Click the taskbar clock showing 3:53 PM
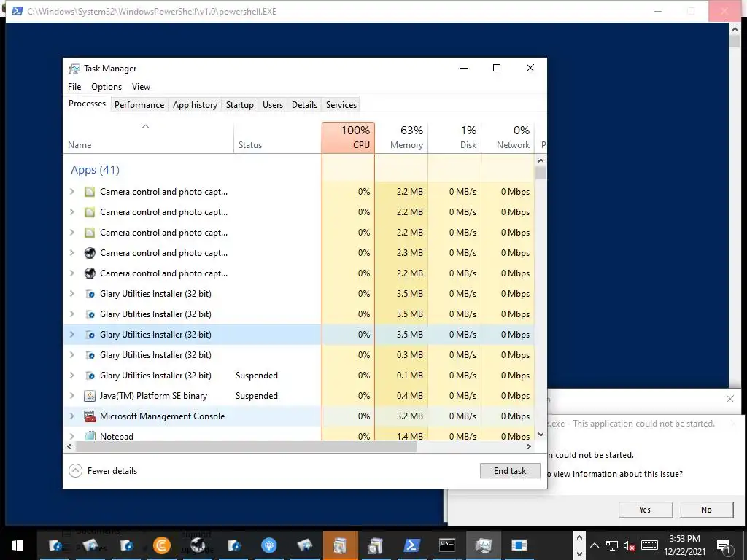This screenshot has width=747, height=560. (684, 545)
